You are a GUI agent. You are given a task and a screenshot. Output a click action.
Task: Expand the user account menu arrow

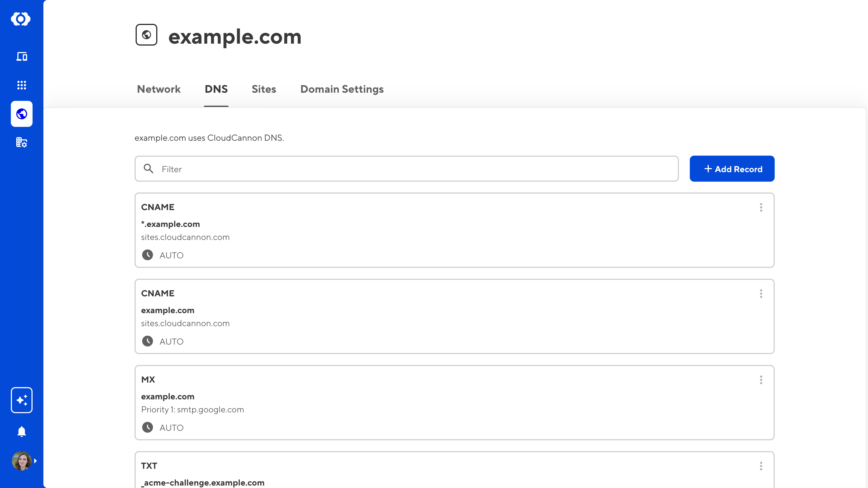point(35,461)
